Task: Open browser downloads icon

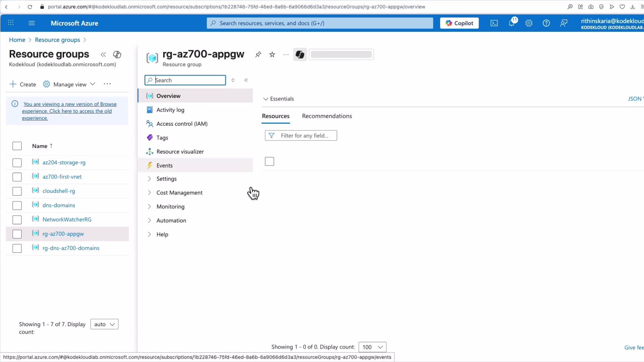Action: (633, 7)
